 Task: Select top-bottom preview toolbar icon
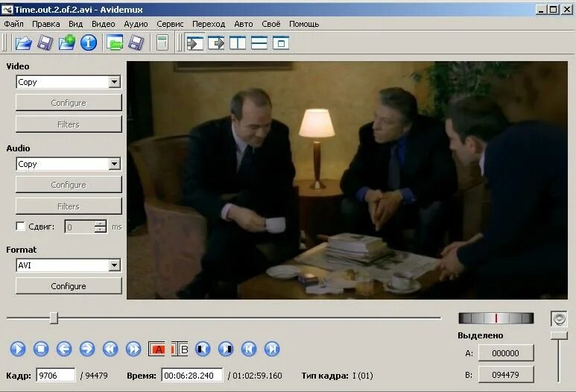tap(259, 43)
